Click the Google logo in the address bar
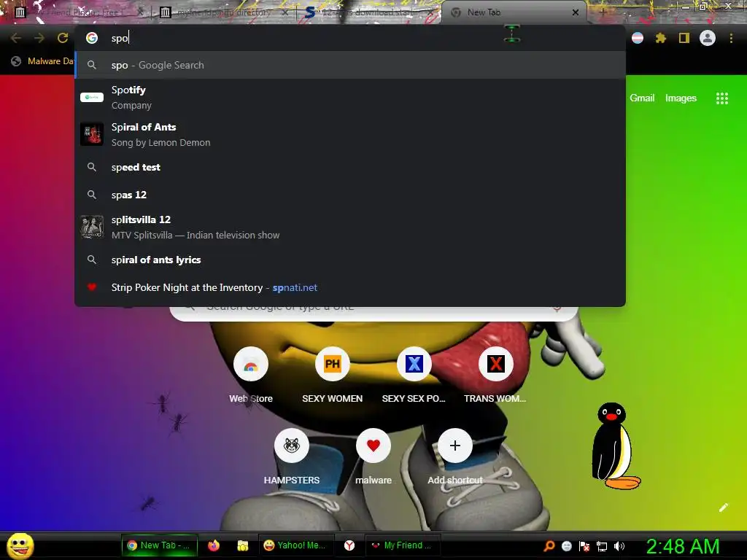 (x=92, y=38)
